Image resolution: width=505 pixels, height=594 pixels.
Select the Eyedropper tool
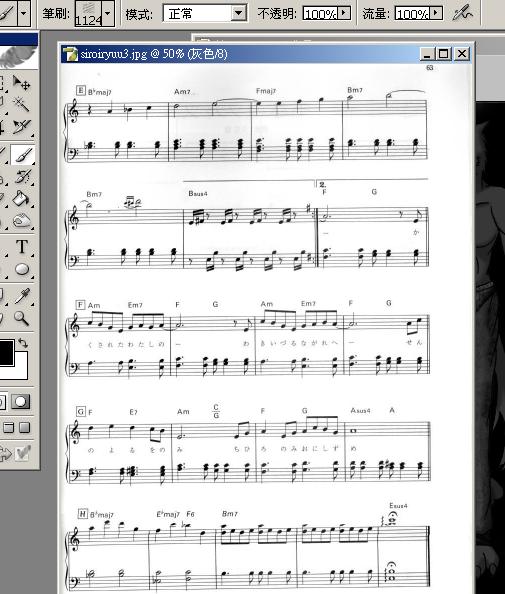(x=21, y=296)
